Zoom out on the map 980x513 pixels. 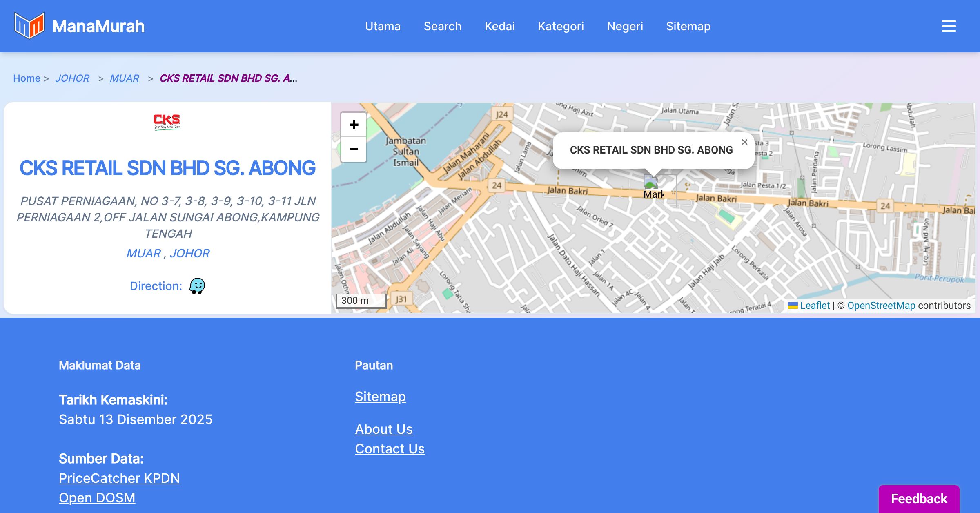click(354, 149)
